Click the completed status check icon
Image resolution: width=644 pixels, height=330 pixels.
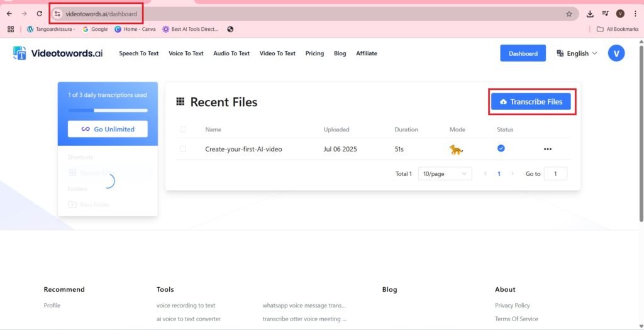point(501,148)
